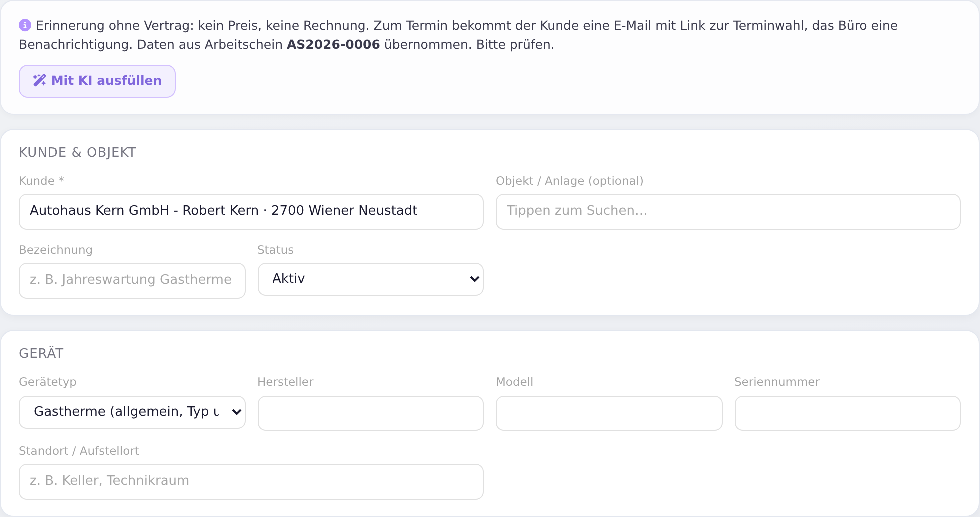Focus the Standort / Aufstellort field
The height and width of the screenshot is (517, 980).
coord(251,482)
